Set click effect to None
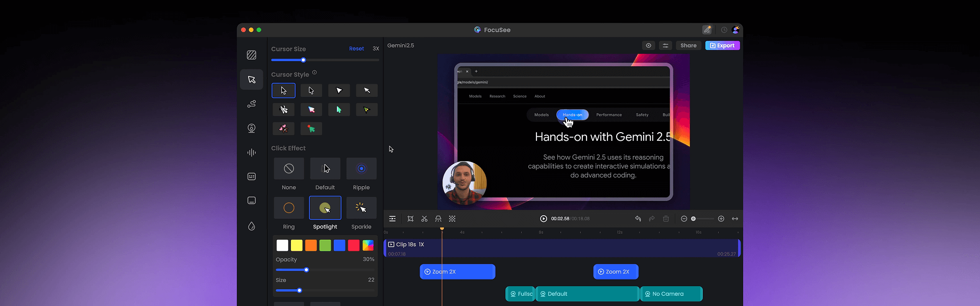This screenshot has height=306, width=980. pyautogui.click(x=289, y=168)
